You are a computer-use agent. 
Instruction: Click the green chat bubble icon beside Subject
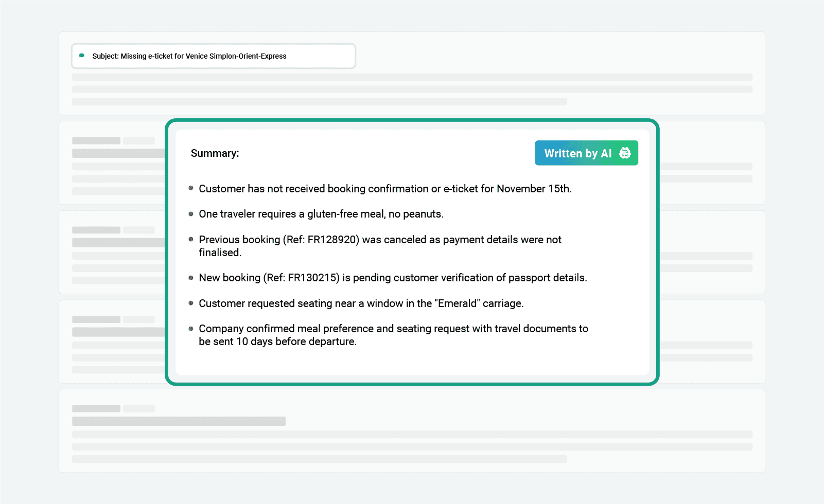click(82, 56)
